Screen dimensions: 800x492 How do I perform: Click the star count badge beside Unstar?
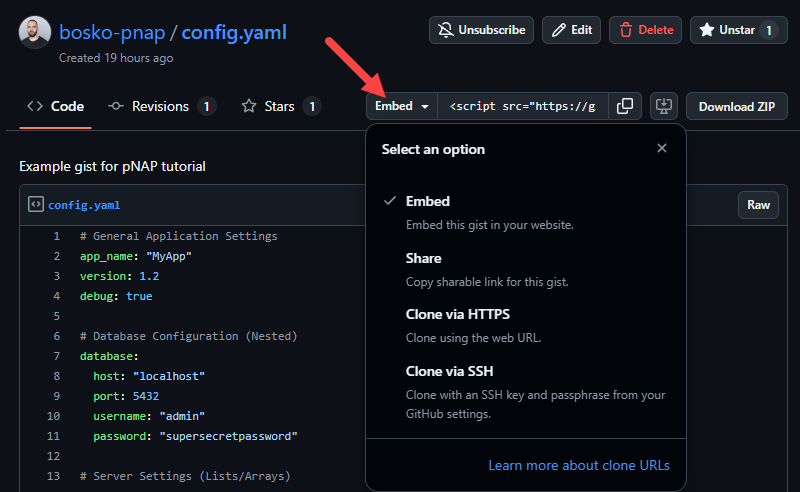(x=769, y=30)
